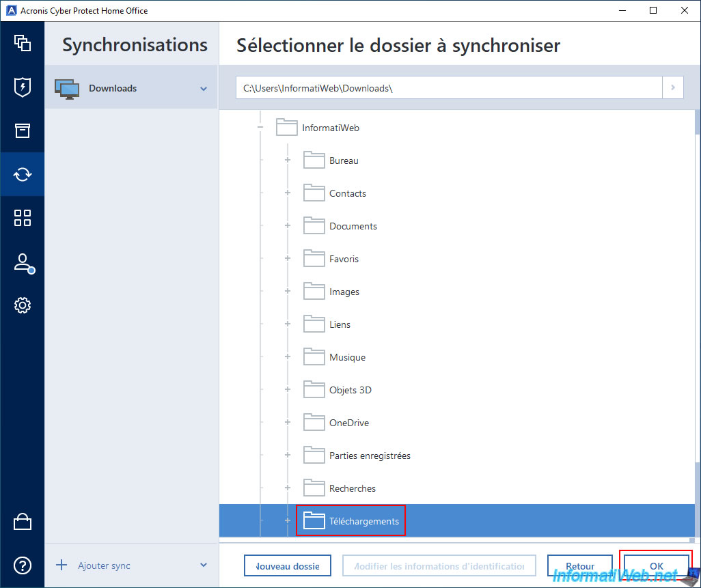Click the Nouveau dossier button
701x588 pixels.
288,565
